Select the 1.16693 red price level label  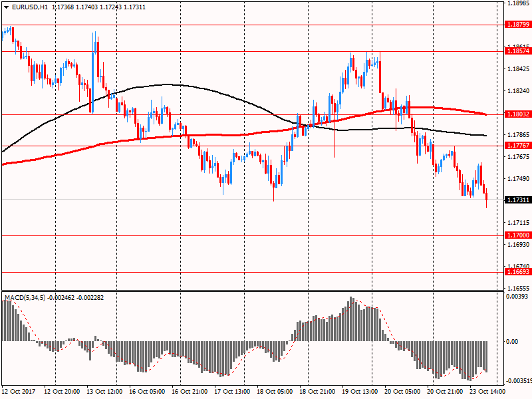point(518,272)
